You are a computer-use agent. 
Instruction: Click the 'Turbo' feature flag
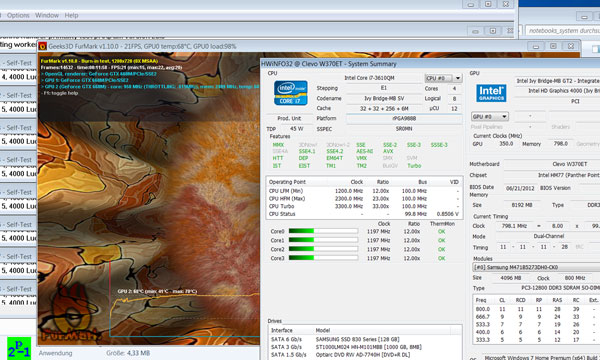[x=414, y=166]
